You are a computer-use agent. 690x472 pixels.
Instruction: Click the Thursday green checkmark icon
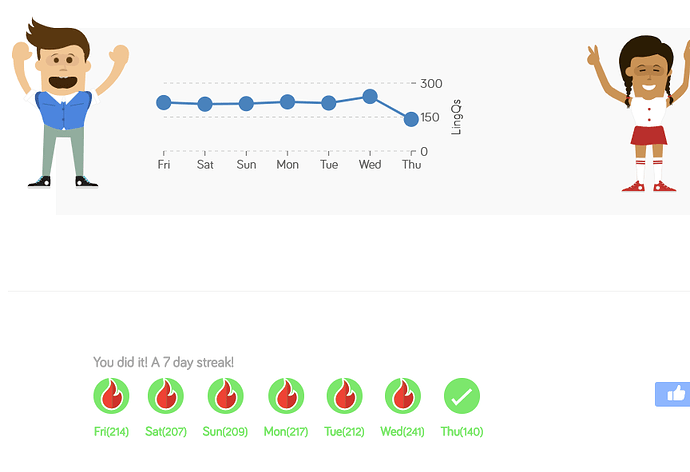click(462, 396)
